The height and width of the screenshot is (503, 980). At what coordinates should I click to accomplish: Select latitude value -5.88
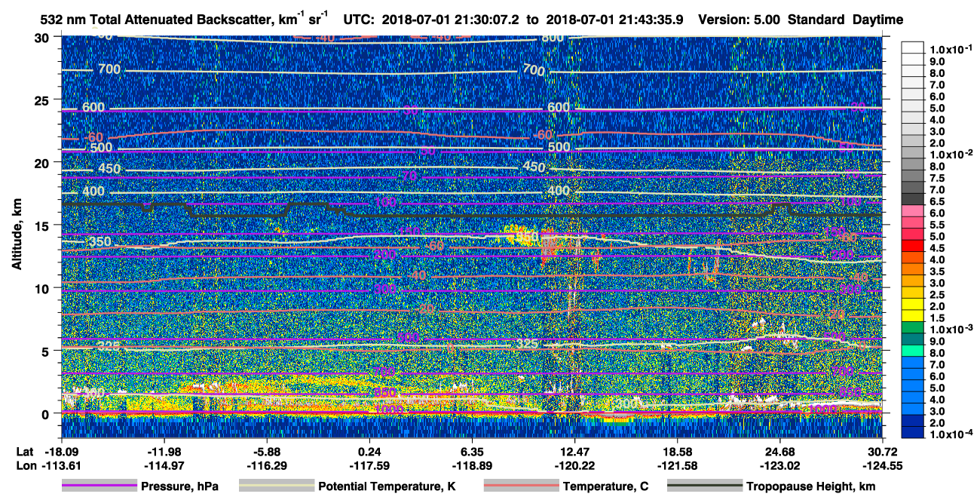[266, 450]
